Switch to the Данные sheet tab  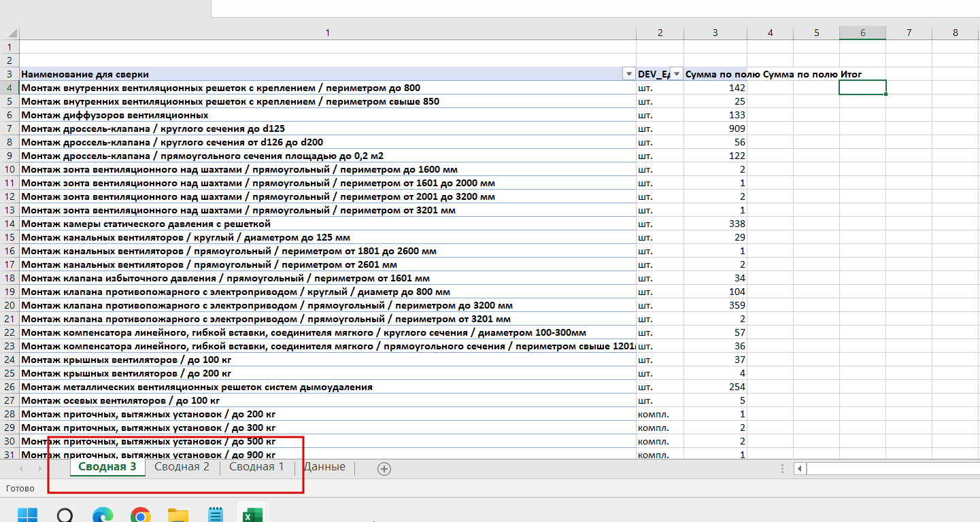pos(324,467)
